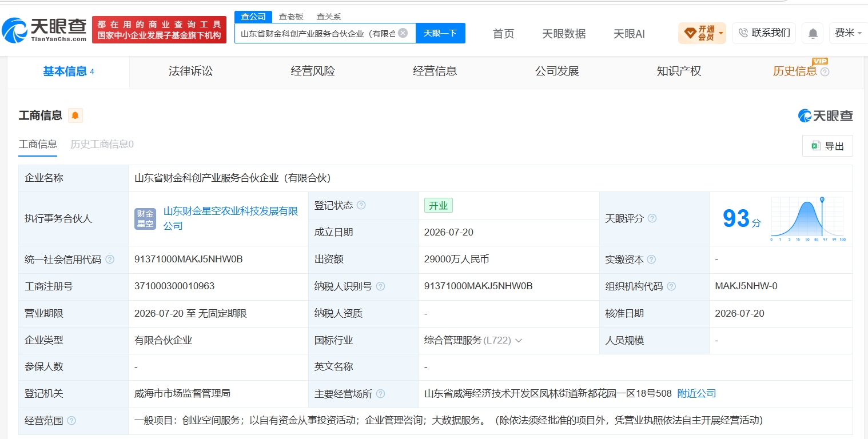The width and height of the screenshot is (868, 439).
Task: Open the 山东财金星空农业科技发展有限公司 link
Action: pyautogui.click(x=230, y=218)
